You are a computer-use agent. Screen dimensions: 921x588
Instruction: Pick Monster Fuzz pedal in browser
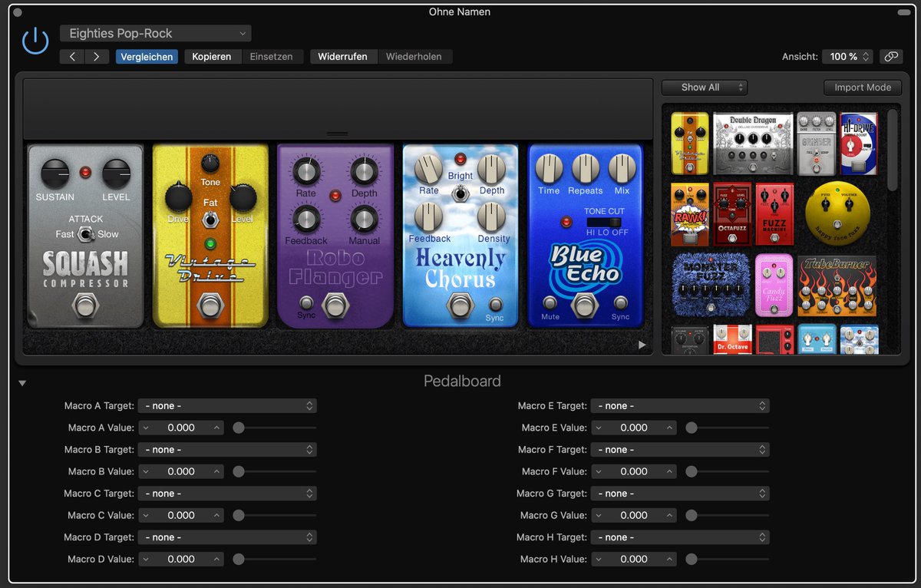711,285
